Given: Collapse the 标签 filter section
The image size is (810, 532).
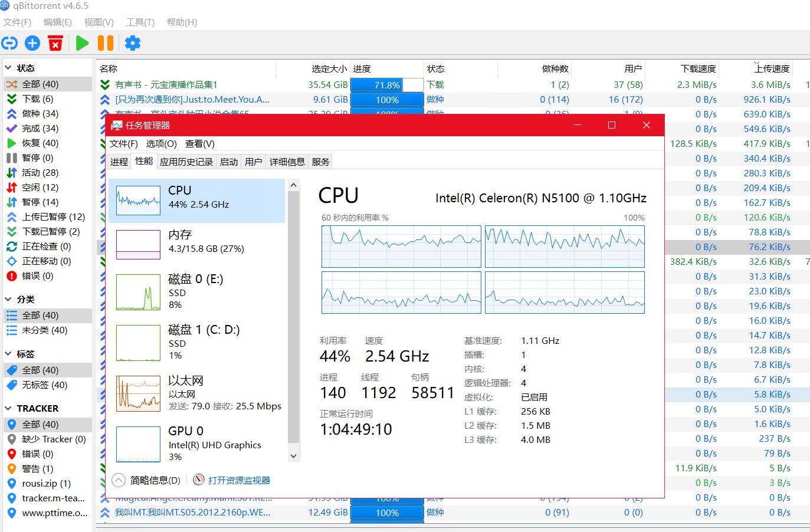Looking at the screenshot, I should (x=8, y=354).
